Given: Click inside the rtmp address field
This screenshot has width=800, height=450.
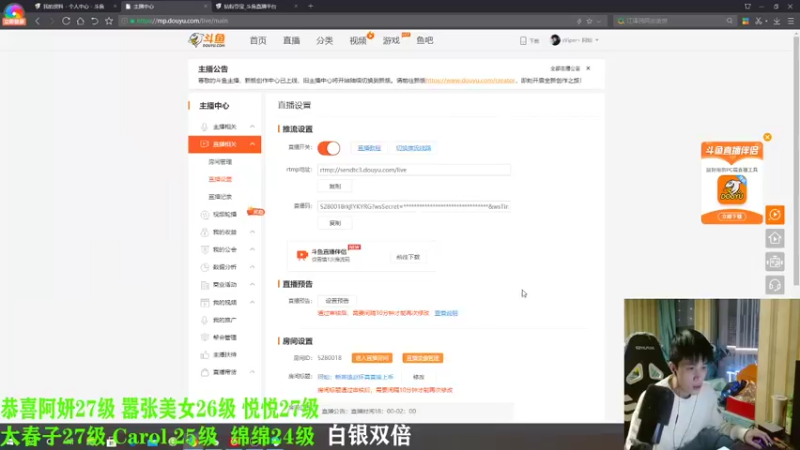Looking at the screenshot, I should [414, 170].
